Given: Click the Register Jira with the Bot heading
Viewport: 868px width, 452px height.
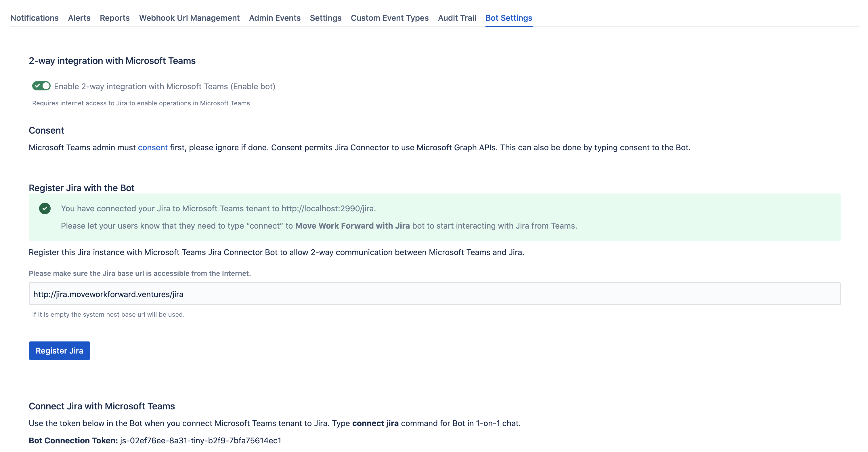Looking at the screenshot, I should click(82, 188).
